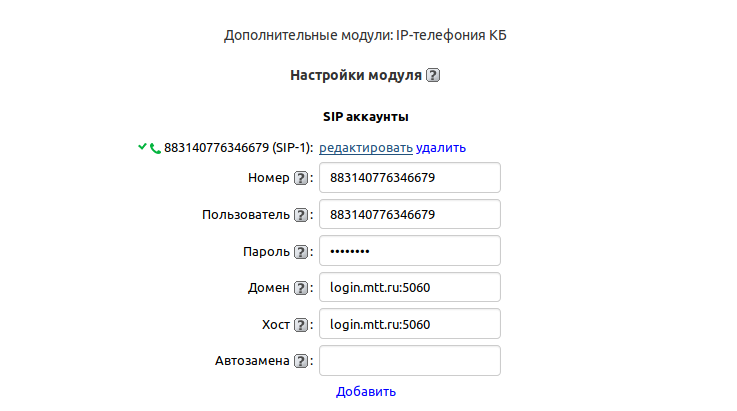Open the редактировать link
The image size is (737, 411).
[365, 148]
